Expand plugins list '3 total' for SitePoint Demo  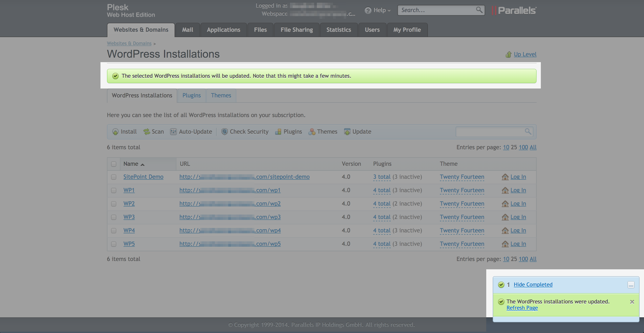pyautogui.click(x=382, y=177)
